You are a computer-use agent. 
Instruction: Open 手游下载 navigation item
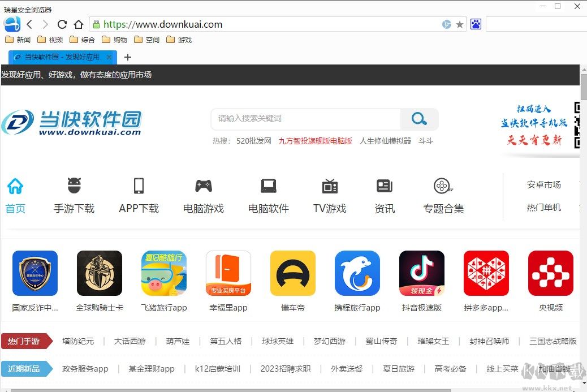[74, 196]
